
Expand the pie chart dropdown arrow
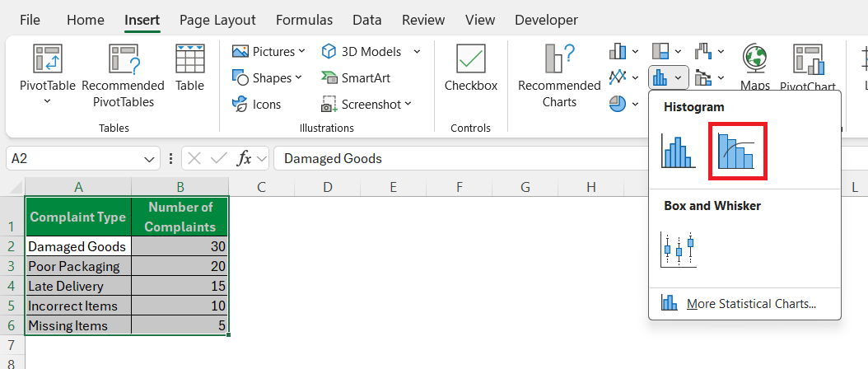click(635, 104)
